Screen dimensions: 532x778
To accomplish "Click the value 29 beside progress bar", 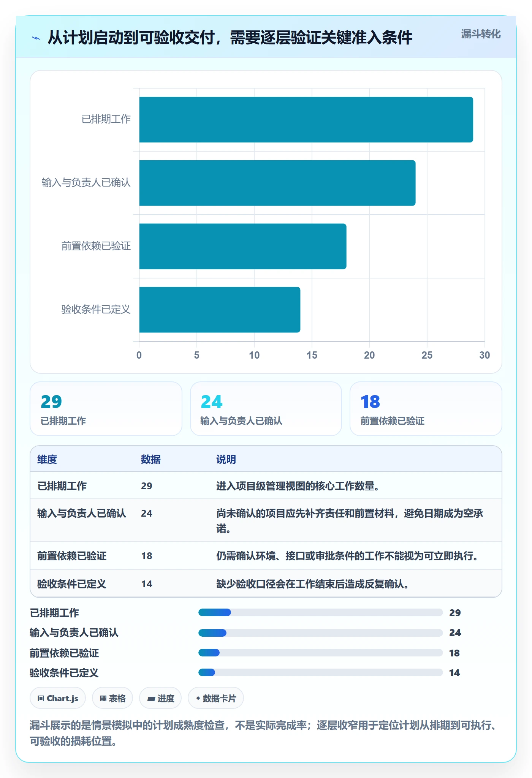I will (455, 612).
